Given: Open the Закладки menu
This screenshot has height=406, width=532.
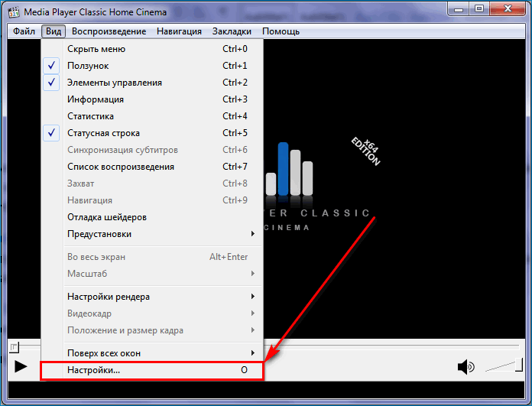Looking at the screenshot, I should [232, 31].
